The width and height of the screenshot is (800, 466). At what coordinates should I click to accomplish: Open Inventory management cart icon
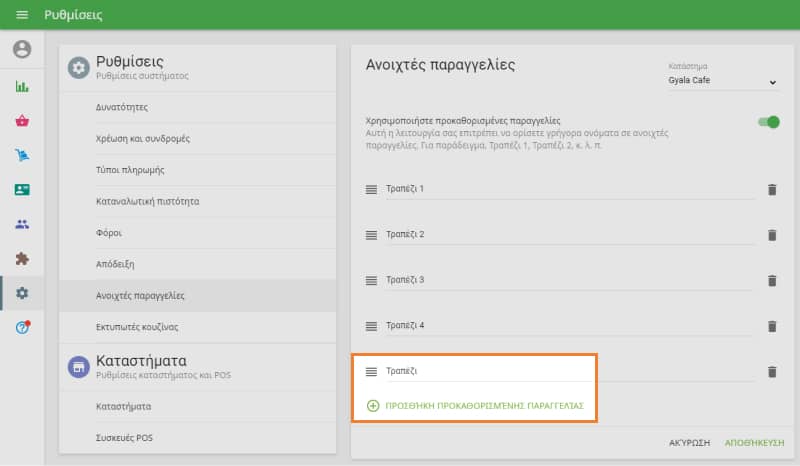click(22, 155)
